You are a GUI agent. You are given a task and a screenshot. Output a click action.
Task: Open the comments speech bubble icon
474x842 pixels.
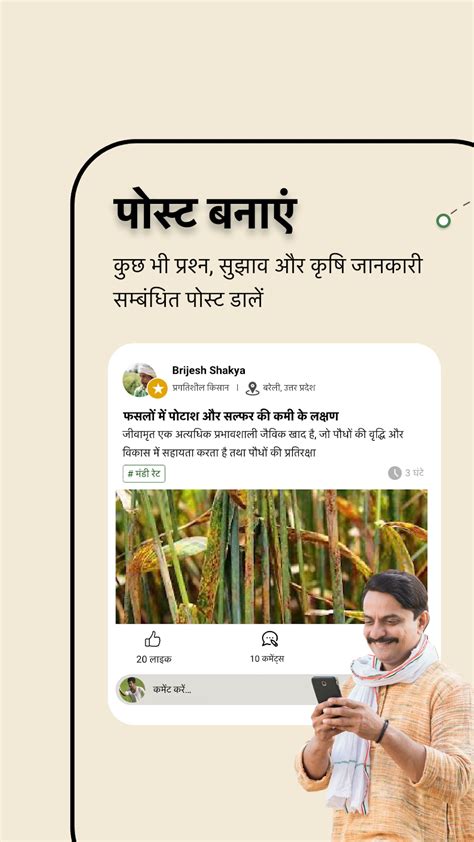pyautogui.click(x=269, y=639)
